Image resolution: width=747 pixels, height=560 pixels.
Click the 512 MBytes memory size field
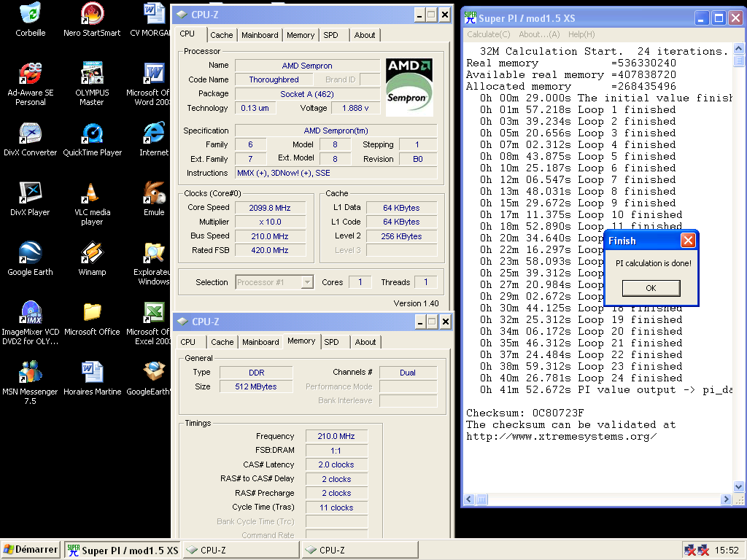256,386
